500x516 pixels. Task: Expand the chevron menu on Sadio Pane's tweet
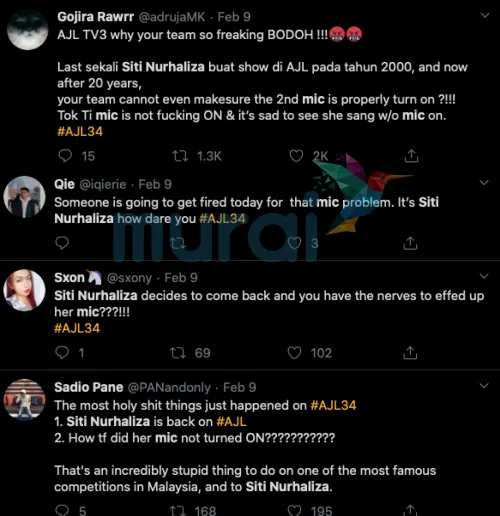coord(484,386)
